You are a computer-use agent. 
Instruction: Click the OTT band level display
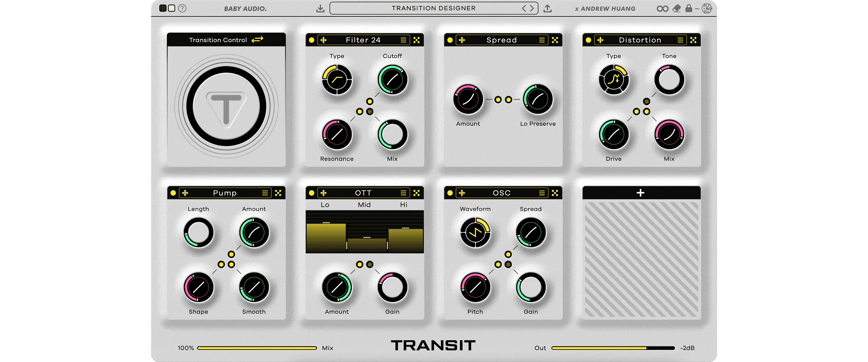pyautogui.click(x=365, y=232)
